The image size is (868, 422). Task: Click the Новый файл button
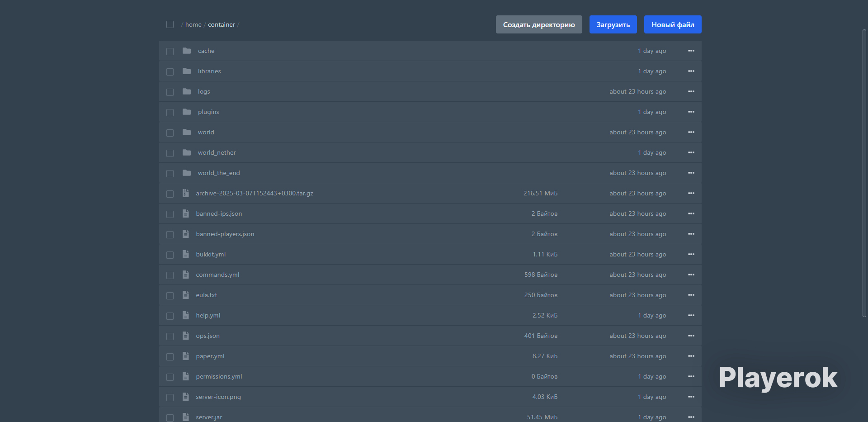coord(673,24)
